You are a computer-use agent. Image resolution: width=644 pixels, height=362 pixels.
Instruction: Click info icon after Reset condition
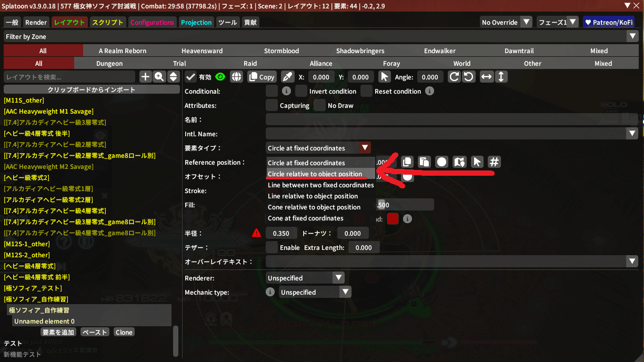click(429, 91)
